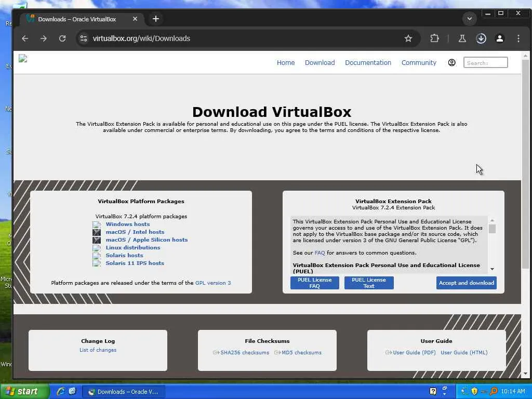Viewport: 532px width, 399px height.
Task: Open the Download nav item
Action: click(x=320, y=63)
